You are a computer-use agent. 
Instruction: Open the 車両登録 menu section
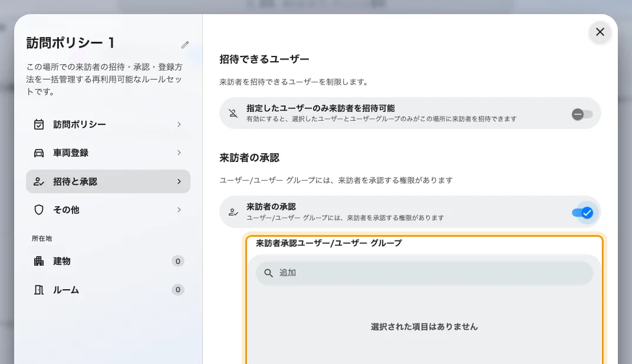point(108,153)
